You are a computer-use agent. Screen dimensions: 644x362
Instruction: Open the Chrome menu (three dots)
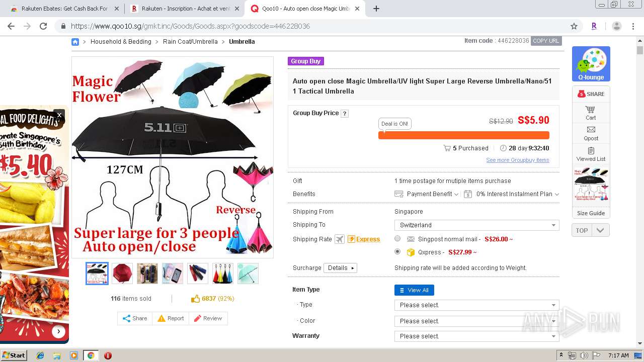(633, 26)
